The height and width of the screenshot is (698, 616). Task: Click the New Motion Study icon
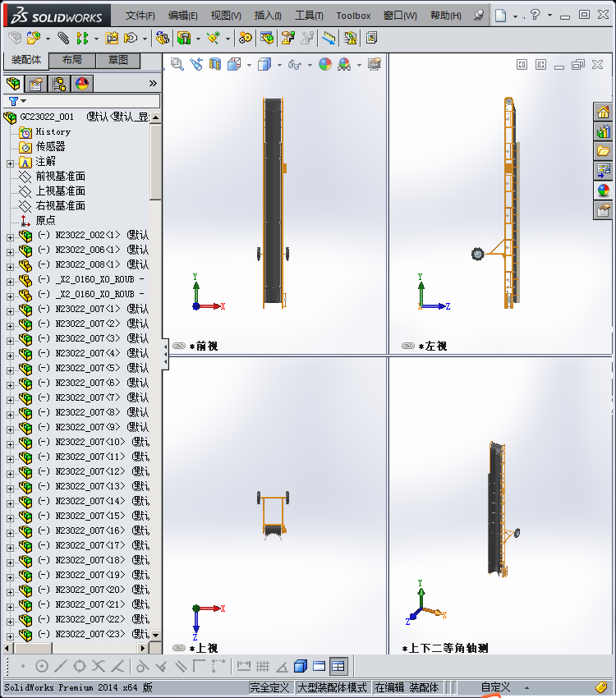pyautogui.click(x=245, y=38)
